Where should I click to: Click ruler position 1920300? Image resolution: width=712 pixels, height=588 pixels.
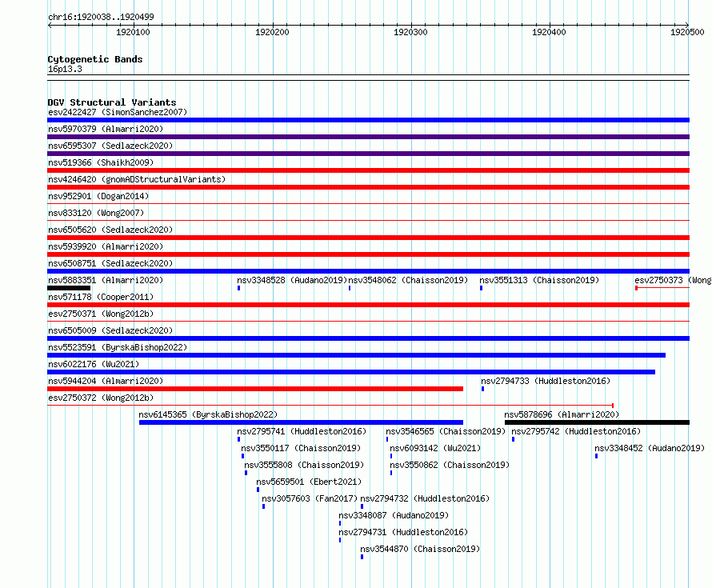[410, 32]
